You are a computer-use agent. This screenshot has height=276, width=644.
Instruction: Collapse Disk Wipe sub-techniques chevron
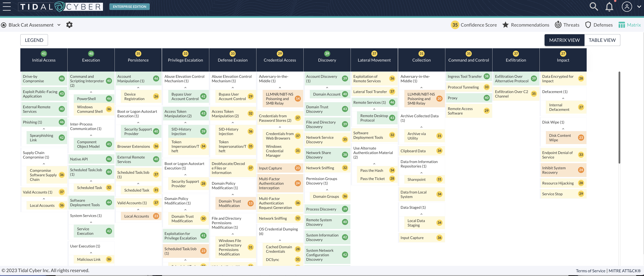(x=563, y=129)
